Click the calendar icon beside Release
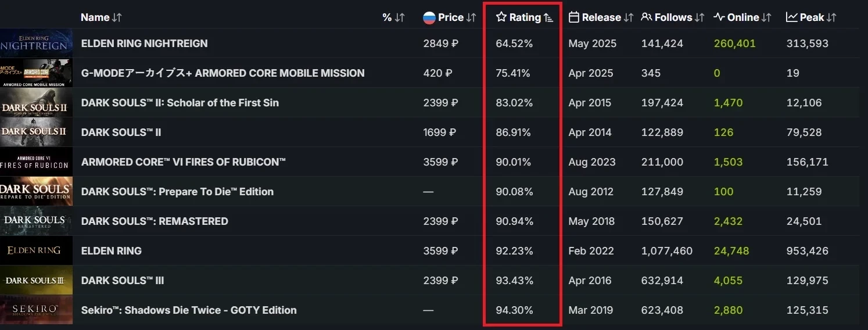Image resolution: width=868 pixels, height=330 pixels. tap(574, 17)
